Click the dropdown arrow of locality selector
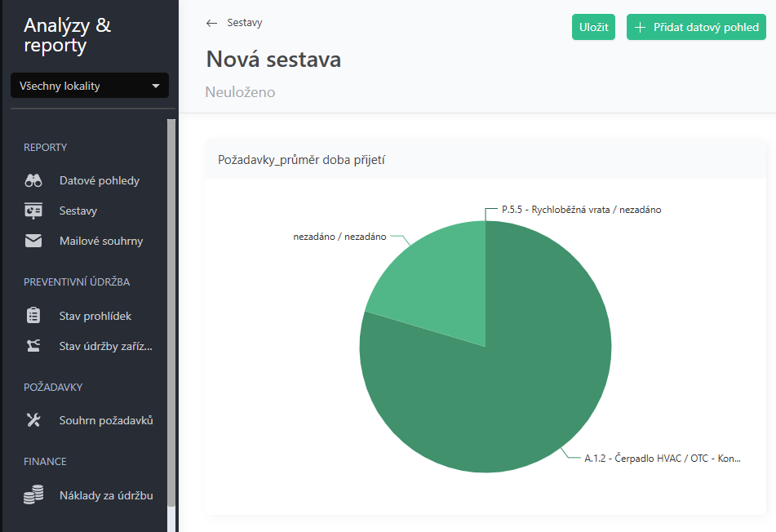 [x=155, y=86]
